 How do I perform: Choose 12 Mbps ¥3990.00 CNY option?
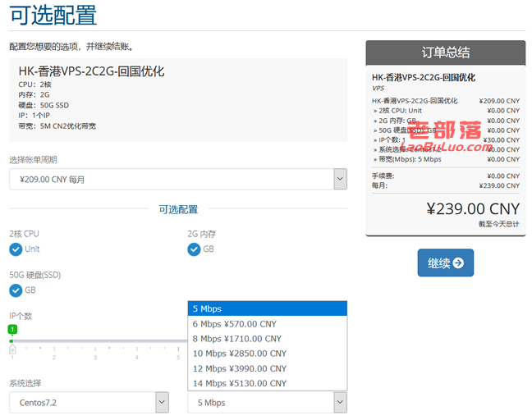268,368
